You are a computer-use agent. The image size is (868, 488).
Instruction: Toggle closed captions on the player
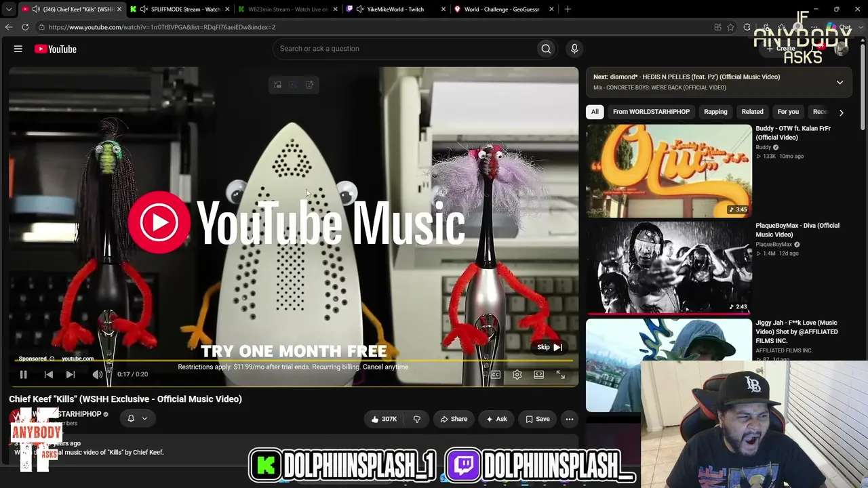coord(496,375)
